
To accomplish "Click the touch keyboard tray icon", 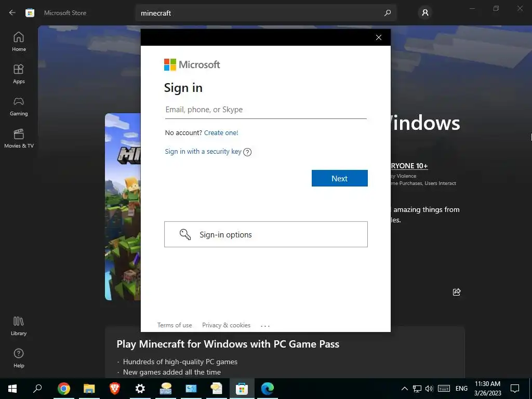I will point(444,389).
